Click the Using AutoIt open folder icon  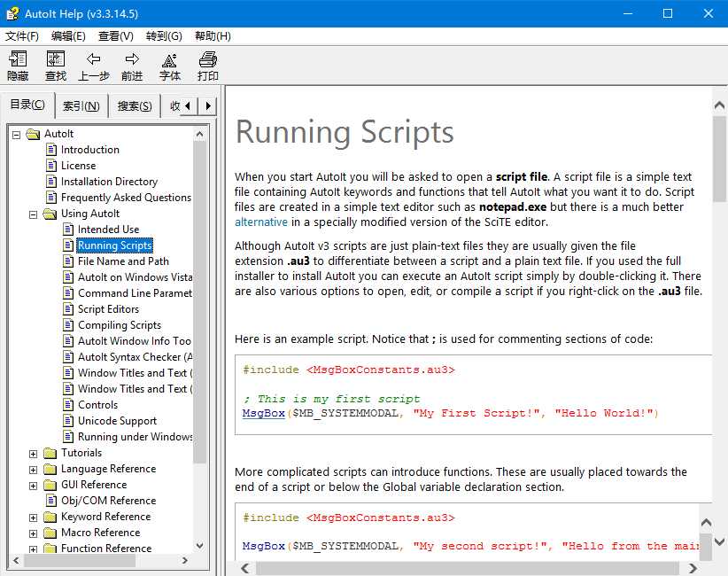pos(50,214)
